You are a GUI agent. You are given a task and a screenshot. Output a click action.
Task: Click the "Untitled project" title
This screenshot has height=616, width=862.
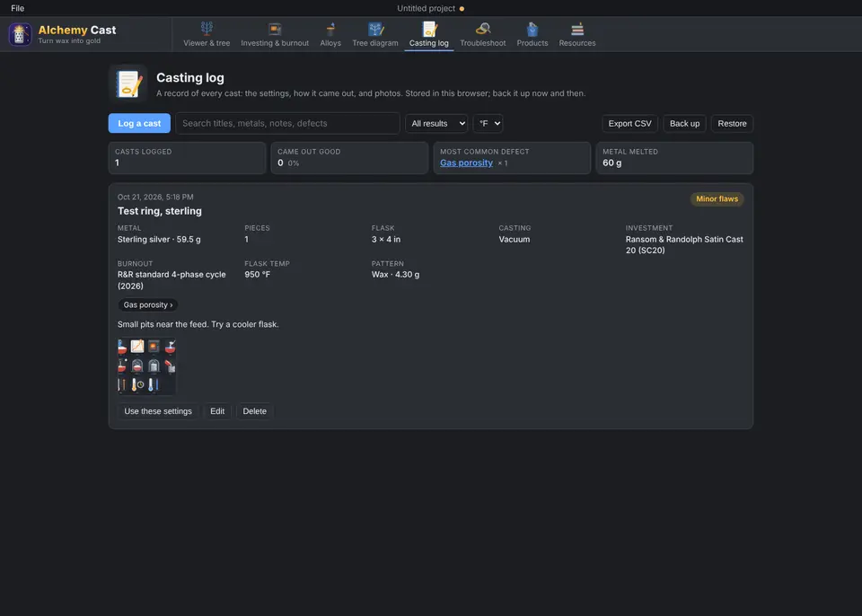(x=426, y=8)
